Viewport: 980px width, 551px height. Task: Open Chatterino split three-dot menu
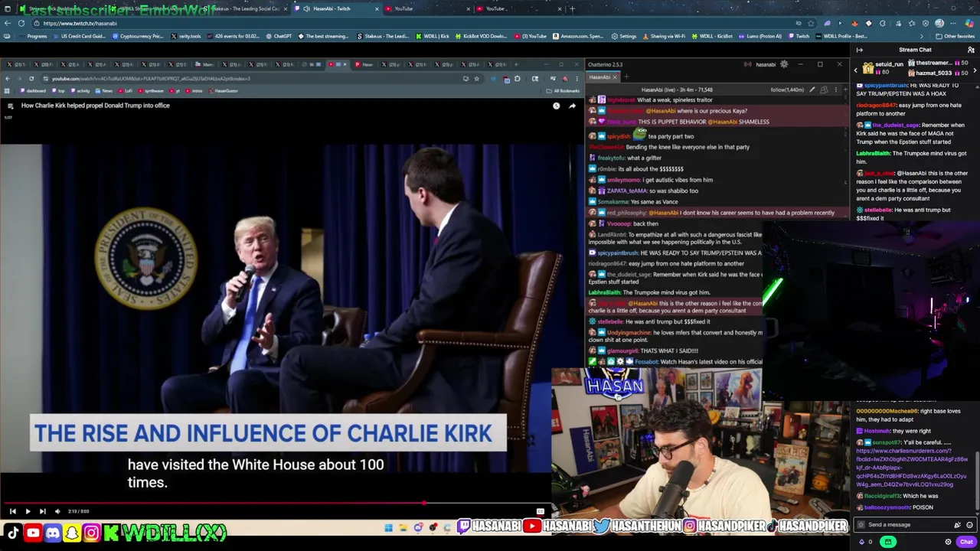835,90
